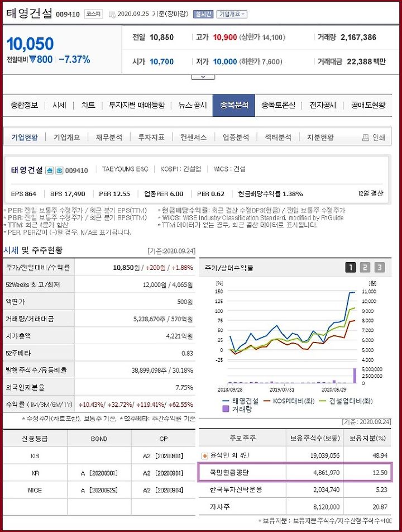The width and height of the screenshot is (402, 532).
Task: Open the 투자자별 매매동향 tab
Action: [x=137, y=105]
